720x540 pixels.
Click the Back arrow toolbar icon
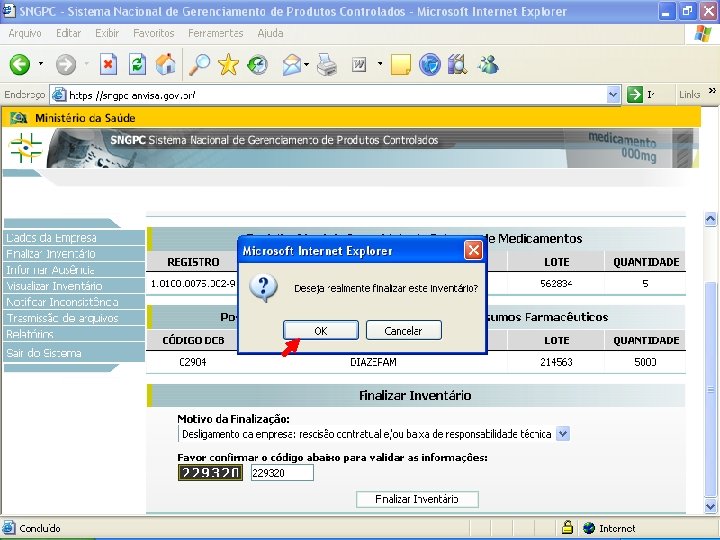pos(20,64)
